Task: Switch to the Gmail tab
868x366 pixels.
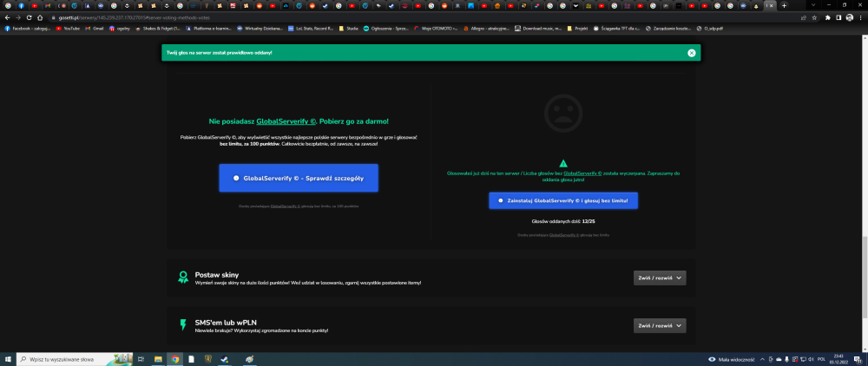Action: pos(48,5)
